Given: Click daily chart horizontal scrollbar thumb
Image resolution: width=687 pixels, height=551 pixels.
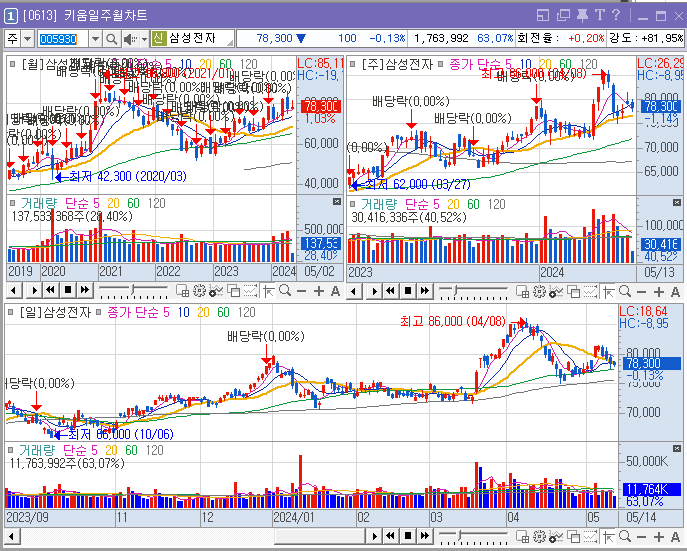Looking at the screenshot, I should click(x=320, y=536).
